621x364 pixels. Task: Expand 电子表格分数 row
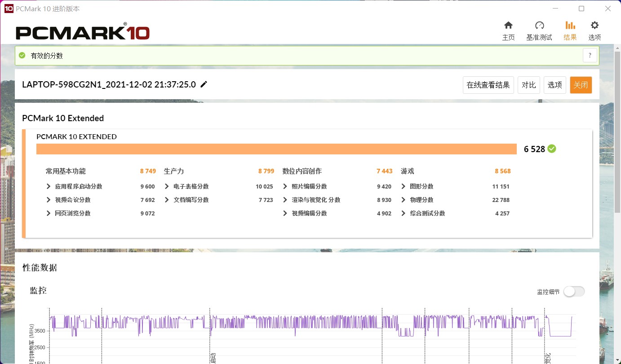(167, 186)
